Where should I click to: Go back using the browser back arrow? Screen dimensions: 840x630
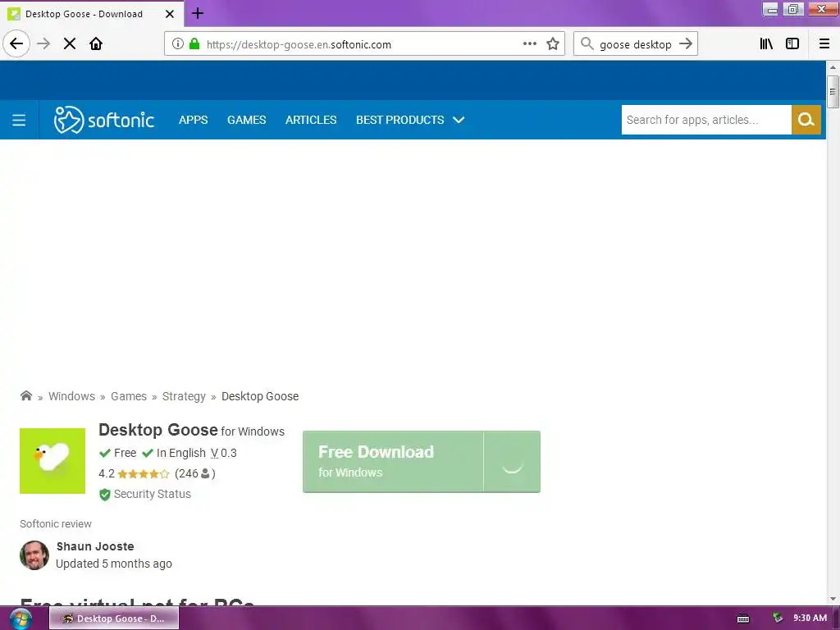point(16,43)
